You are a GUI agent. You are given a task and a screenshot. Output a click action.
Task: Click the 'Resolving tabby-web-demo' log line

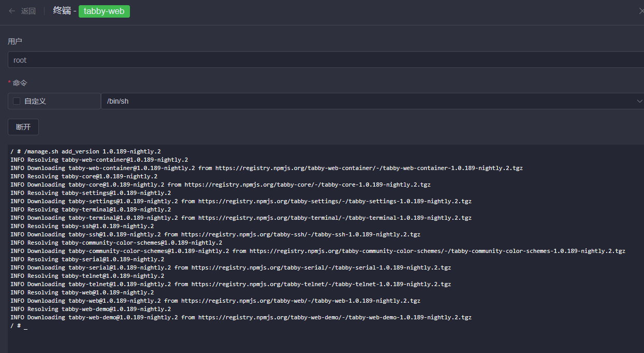pyautogui.click(x=91, y=309)
